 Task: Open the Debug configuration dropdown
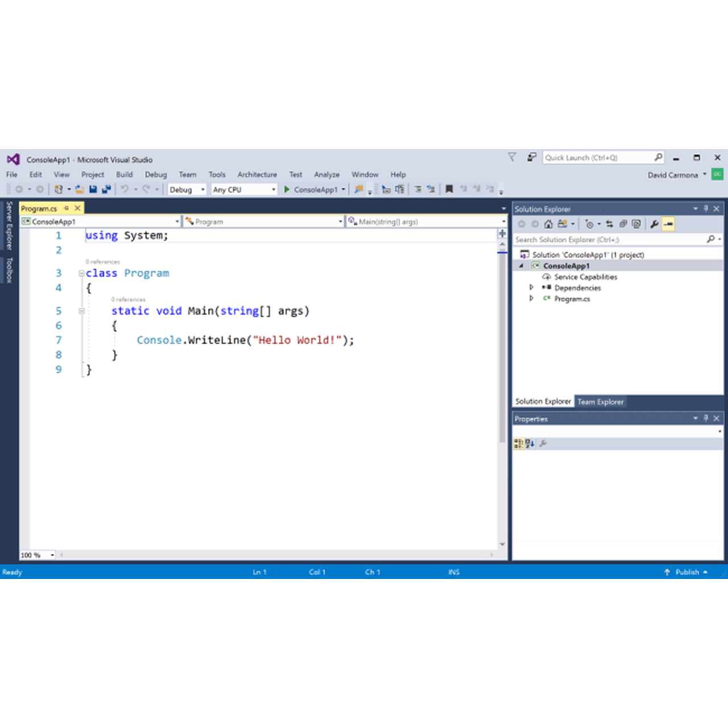click(x=187, y=189)
